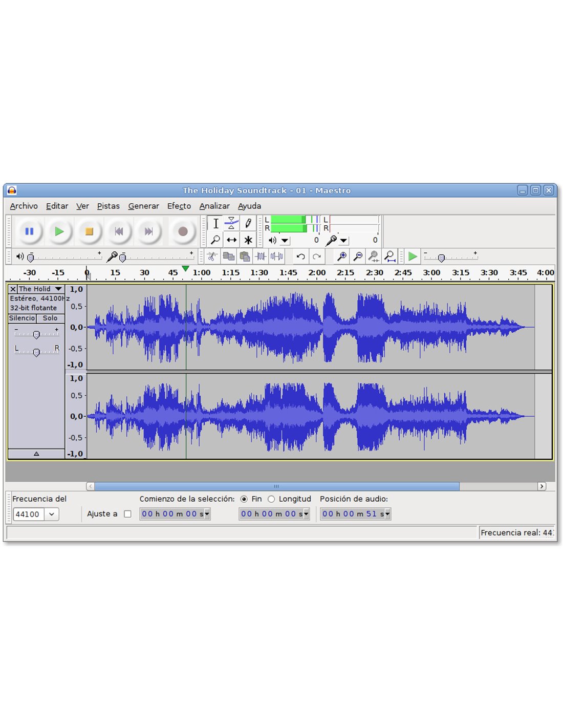Click the Undo arrow icon

(x=300, y=256)
